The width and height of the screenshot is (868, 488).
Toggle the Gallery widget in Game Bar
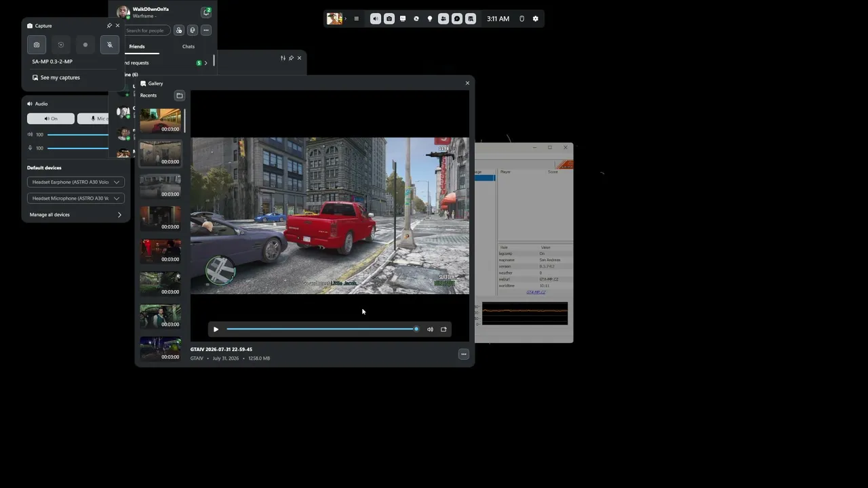[x=471, y=19]
